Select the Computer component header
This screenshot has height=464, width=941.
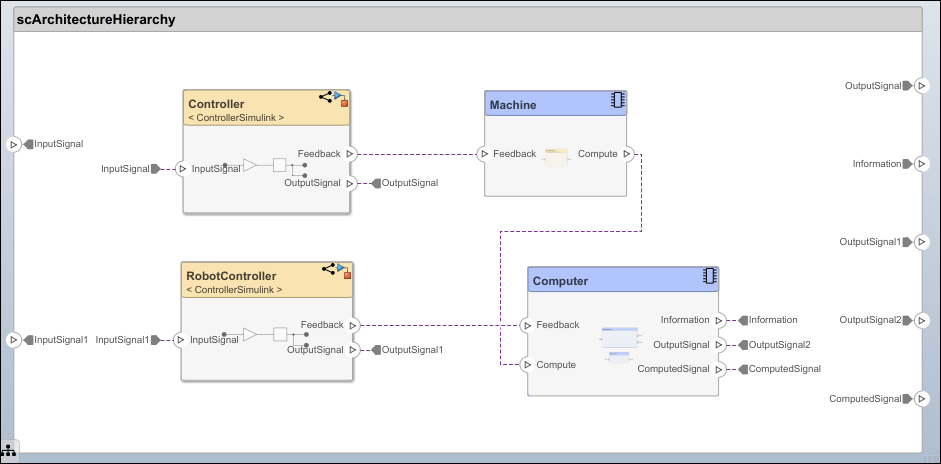tap(623, 280)
